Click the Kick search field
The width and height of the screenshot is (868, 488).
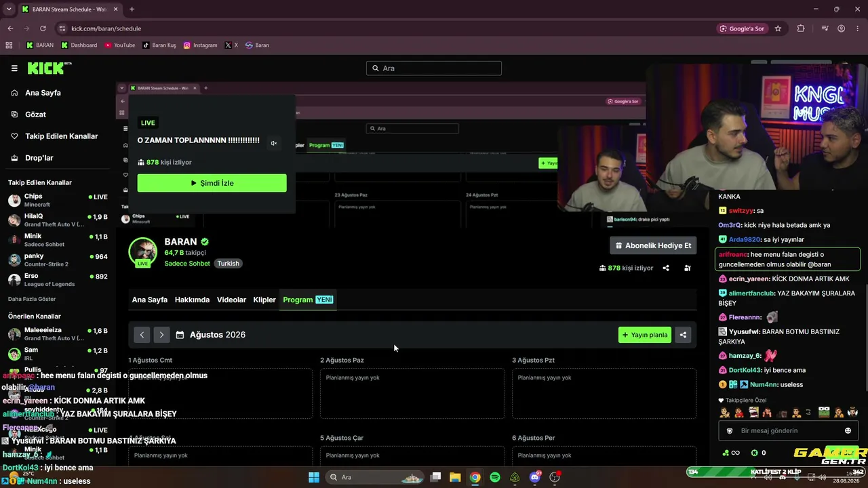(434, 68)
